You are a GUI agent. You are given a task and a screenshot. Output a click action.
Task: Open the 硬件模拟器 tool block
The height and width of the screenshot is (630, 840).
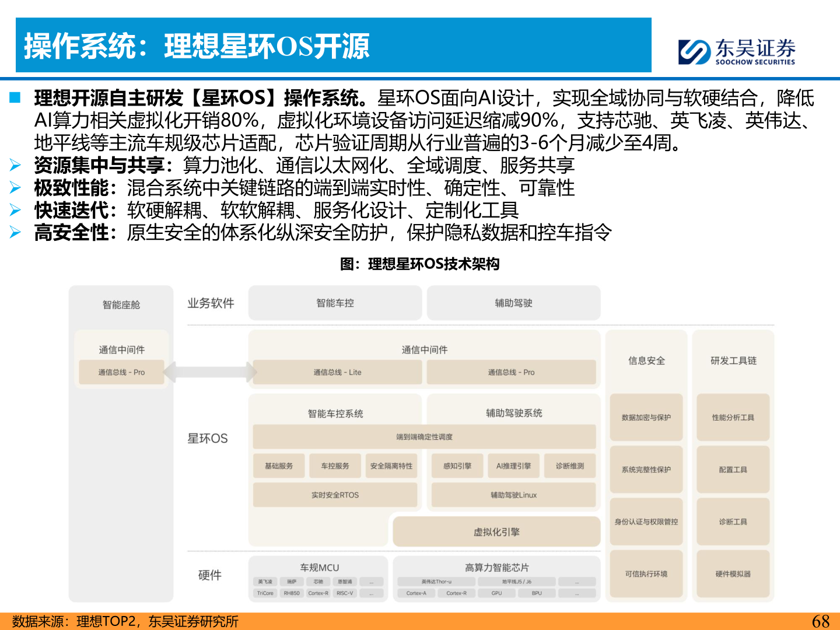coord(733,572)
